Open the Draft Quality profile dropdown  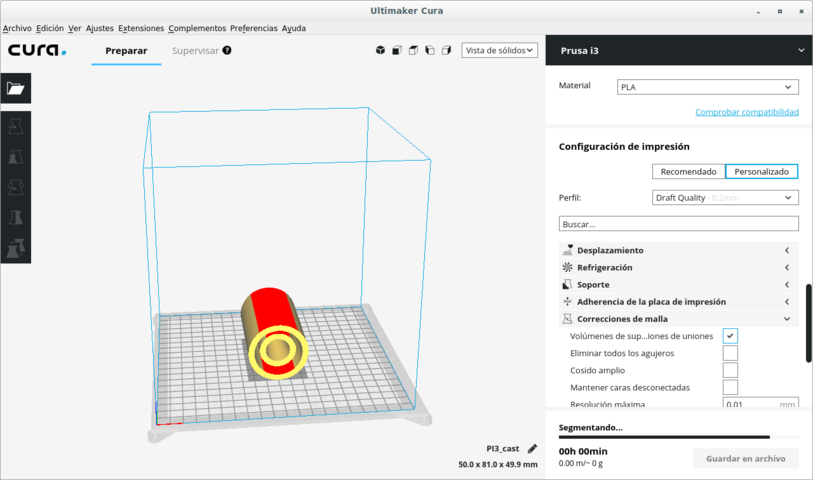[725, 197]
